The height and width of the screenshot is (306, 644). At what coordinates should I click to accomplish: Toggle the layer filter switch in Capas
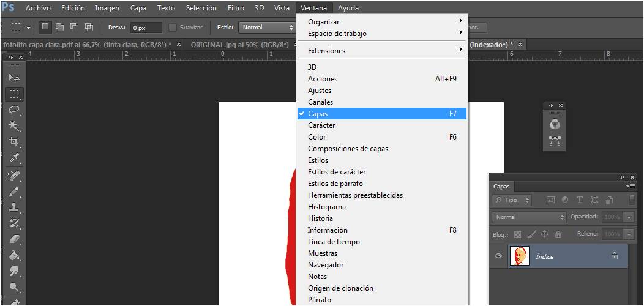point(632,200)
